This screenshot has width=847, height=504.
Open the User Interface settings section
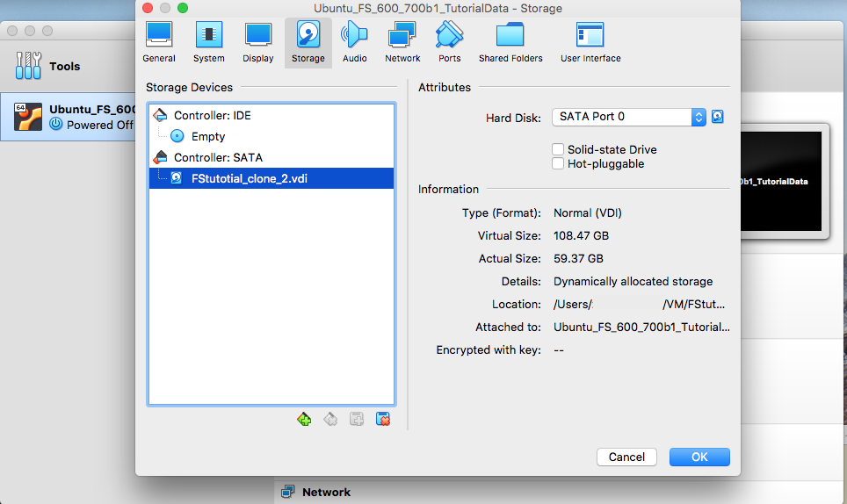tap(590, 42)
